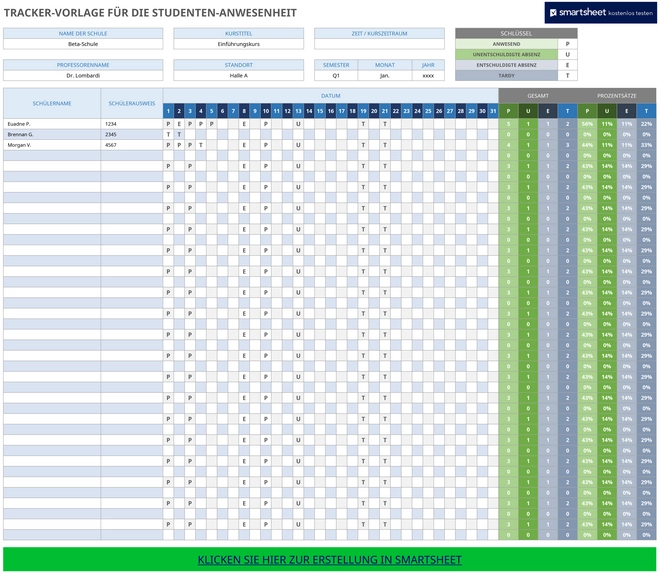Select the student ID '1234'

132,124
